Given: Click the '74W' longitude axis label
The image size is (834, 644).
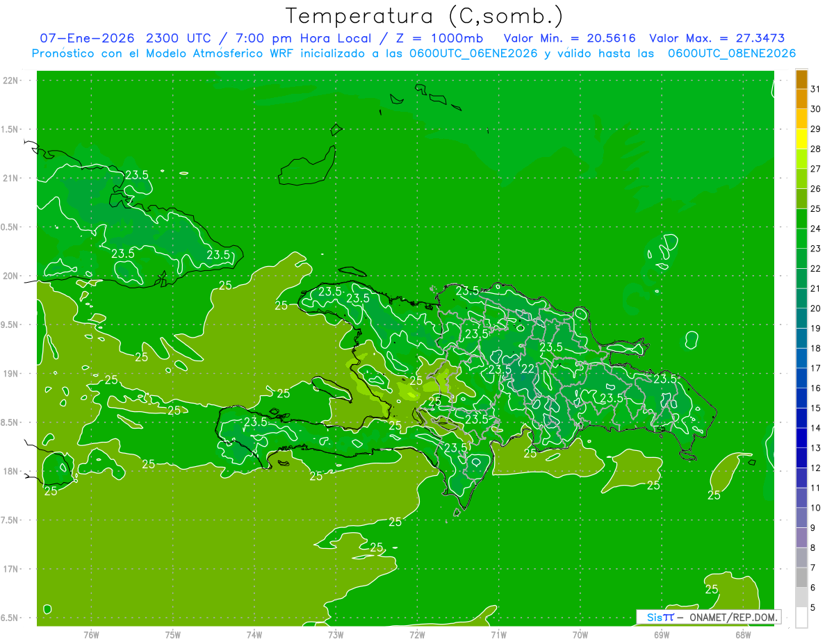Looking at the screenshot, I should [x=254, y=634].
